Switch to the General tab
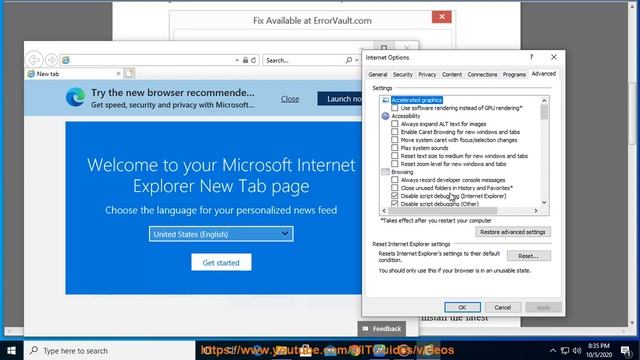This screenshot has height=360, width=640. (x=378, y=74)
